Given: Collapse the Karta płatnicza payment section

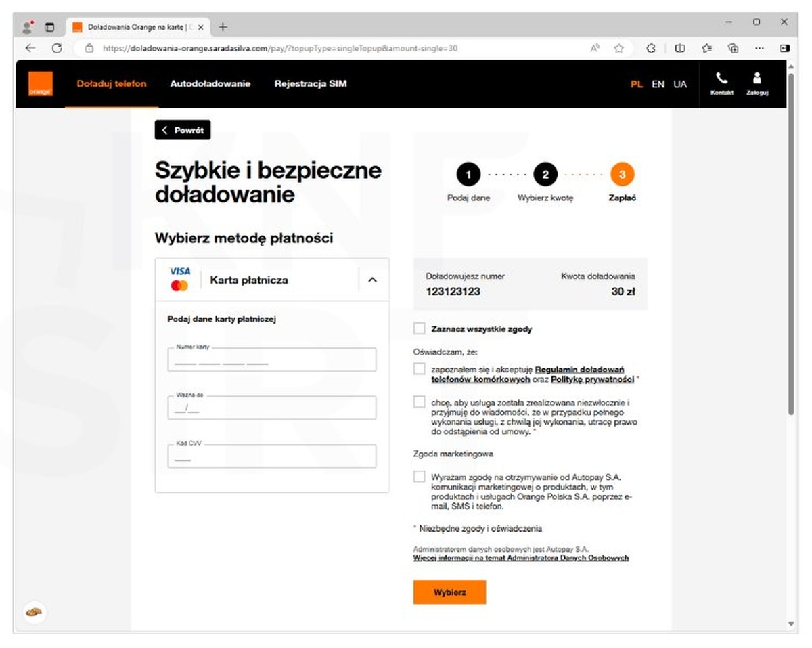Looking at the screenshot, I should [372, 280].
